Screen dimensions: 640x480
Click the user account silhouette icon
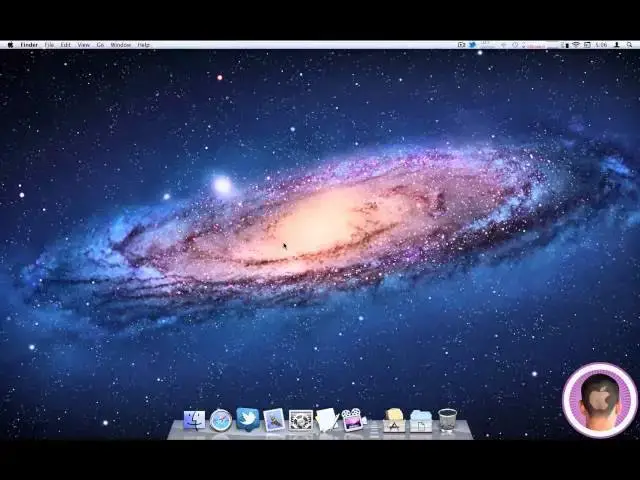(617, 44)
